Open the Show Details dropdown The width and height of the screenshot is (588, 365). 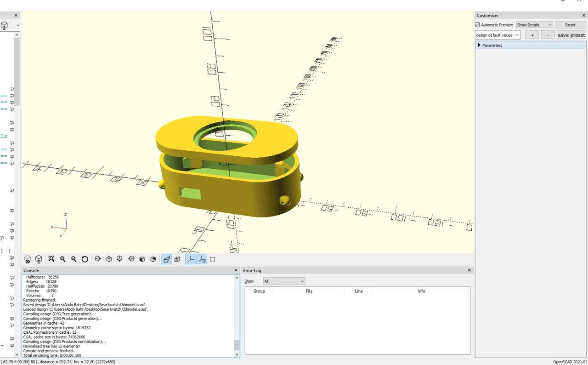pos(534,25)
